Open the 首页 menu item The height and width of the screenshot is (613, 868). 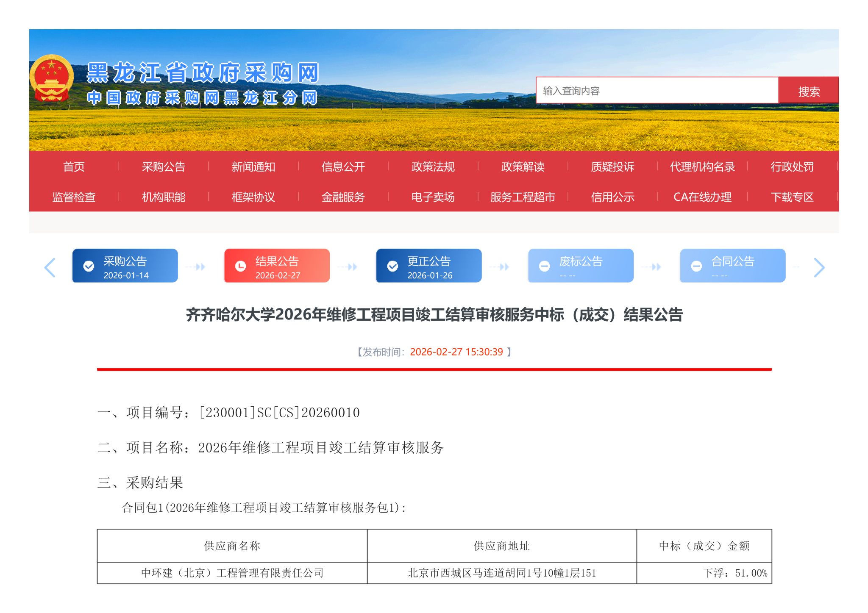tap(74, 166)
